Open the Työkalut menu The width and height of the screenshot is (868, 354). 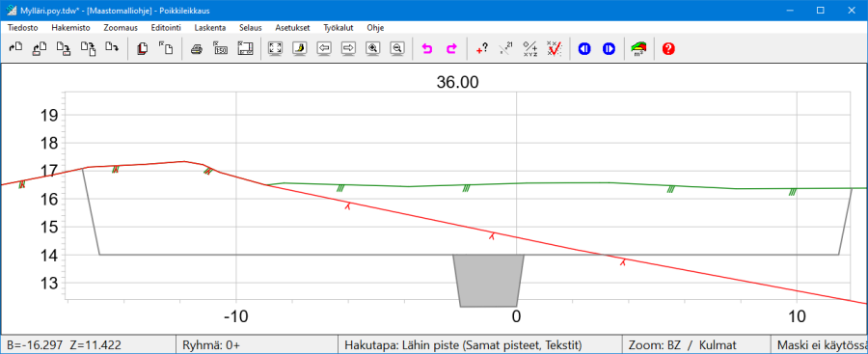click(339, 27)
